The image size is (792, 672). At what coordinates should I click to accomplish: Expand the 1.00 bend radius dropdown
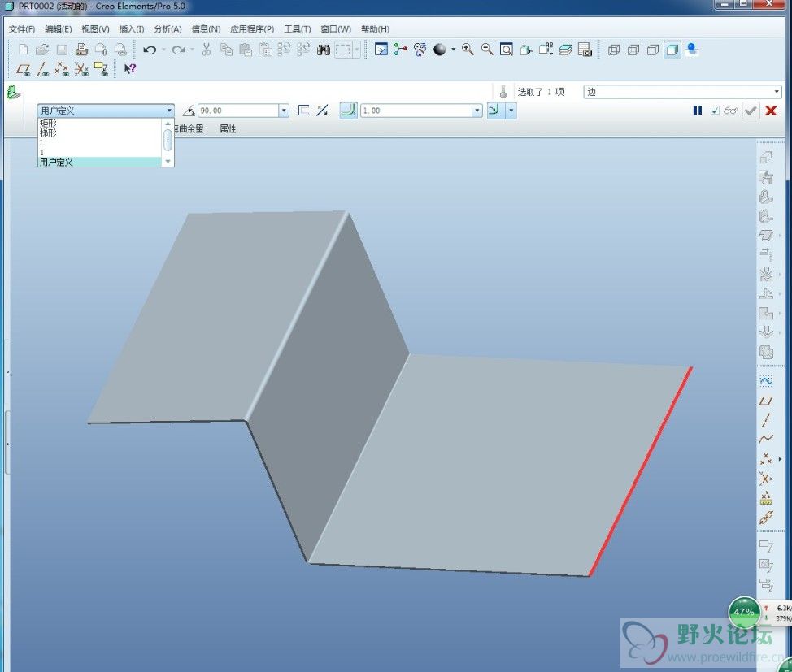(477, 111)
